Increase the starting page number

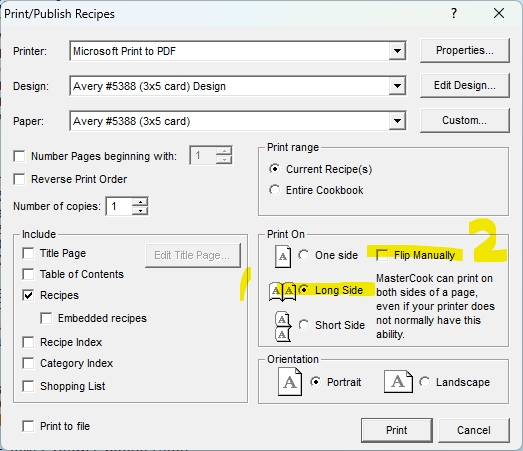[x=224, y=151]
